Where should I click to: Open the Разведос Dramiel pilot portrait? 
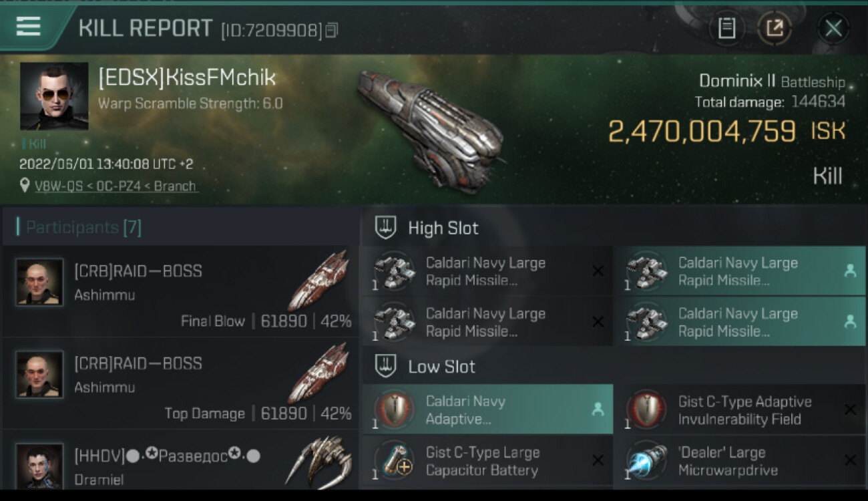tap(39, 465)
